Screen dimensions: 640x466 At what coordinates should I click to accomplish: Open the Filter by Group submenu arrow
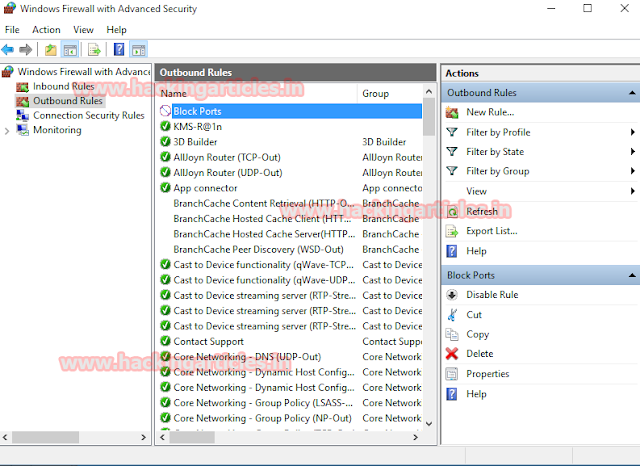click(632, 171)
